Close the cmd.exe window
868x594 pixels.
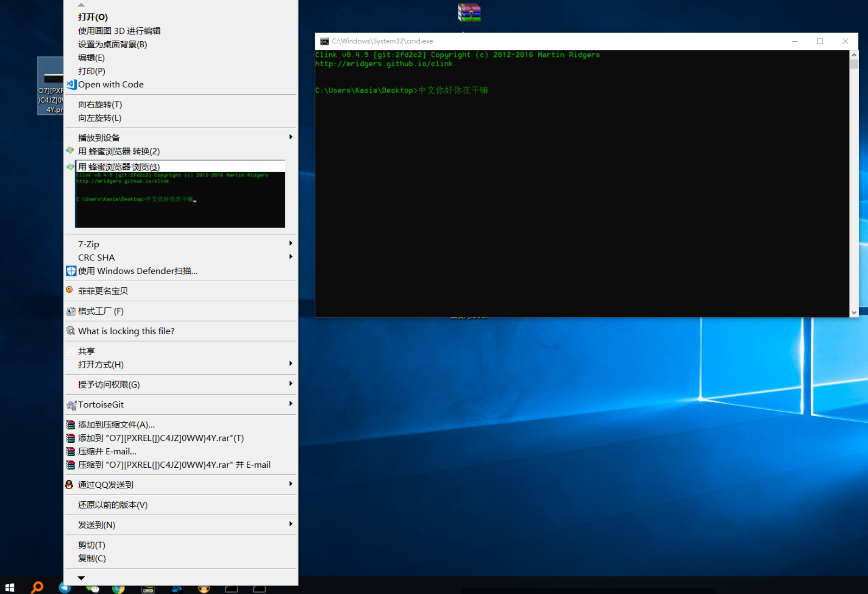pyautogui.click(x=845, y=41)
